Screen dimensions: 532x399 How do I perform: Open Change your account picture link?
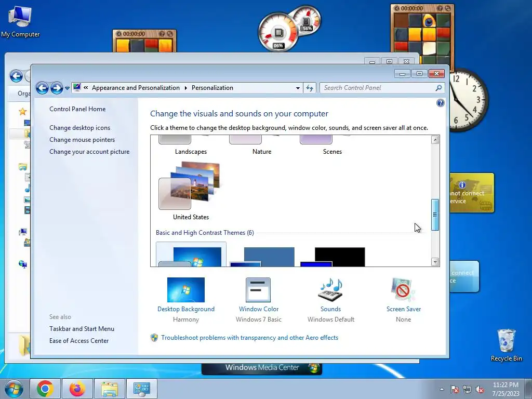point(89,151)
